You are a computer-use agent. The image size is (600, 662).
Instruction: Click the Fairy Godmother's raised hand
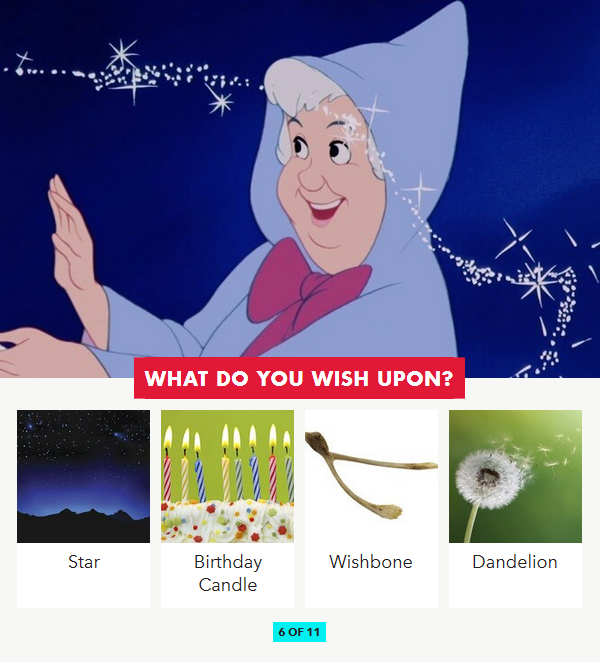tap(71, 236)
